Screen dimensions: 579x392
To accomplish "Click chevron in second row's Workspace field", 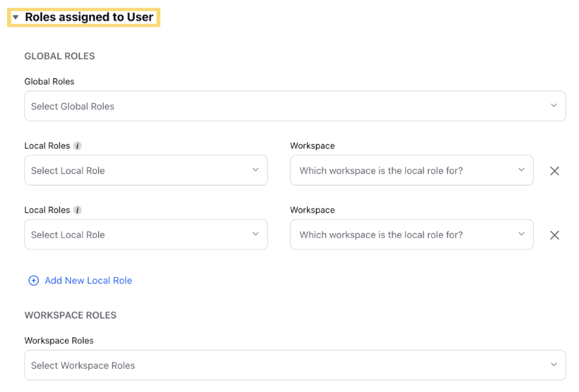I will click(x=521, y=235).
